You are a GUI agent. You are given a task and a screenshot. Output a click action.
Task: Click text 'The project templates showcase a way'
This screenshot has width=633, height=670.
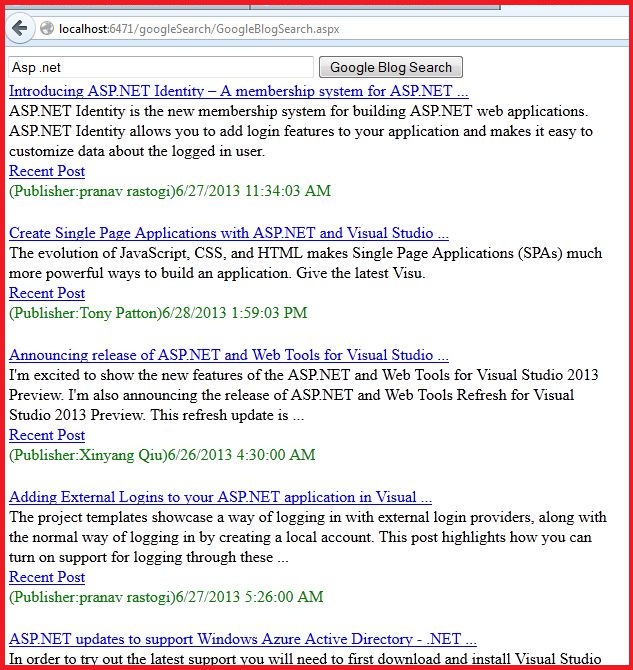132,517
